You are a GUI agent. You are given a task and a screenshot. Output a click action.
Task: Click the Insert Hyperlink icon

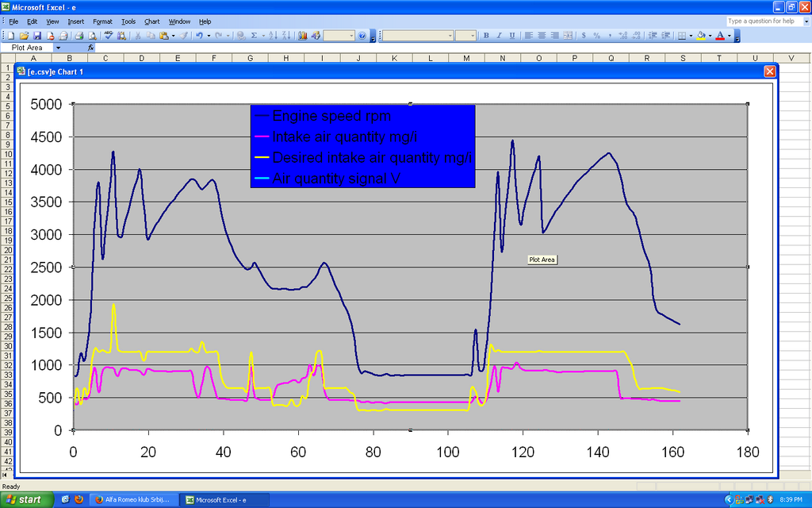tap(241, 35)
